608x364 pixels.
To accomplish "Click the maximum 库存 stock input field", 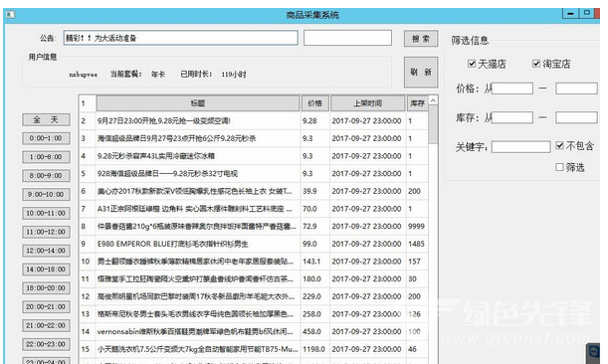I will tap(576, 117).
